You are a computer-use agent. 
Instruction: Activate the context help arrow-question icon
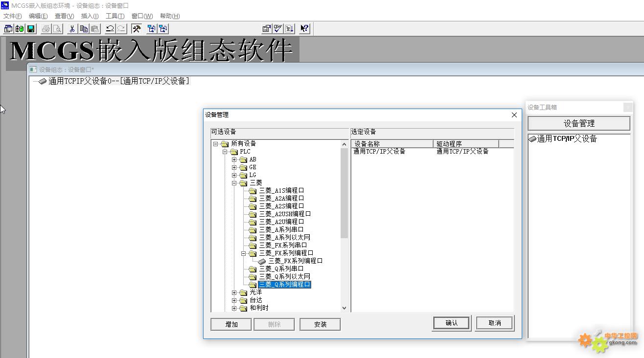click(304, 29)
